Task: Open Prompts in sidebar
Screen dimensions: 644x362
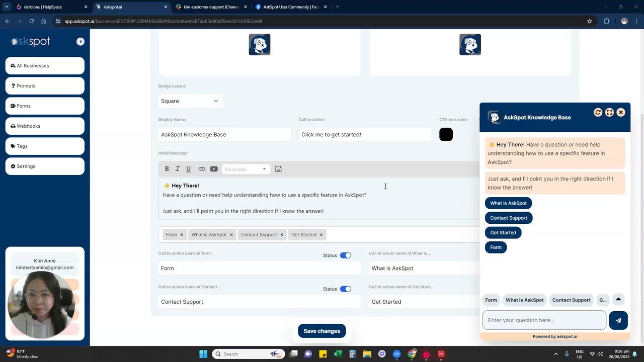Action: [45, 86]
